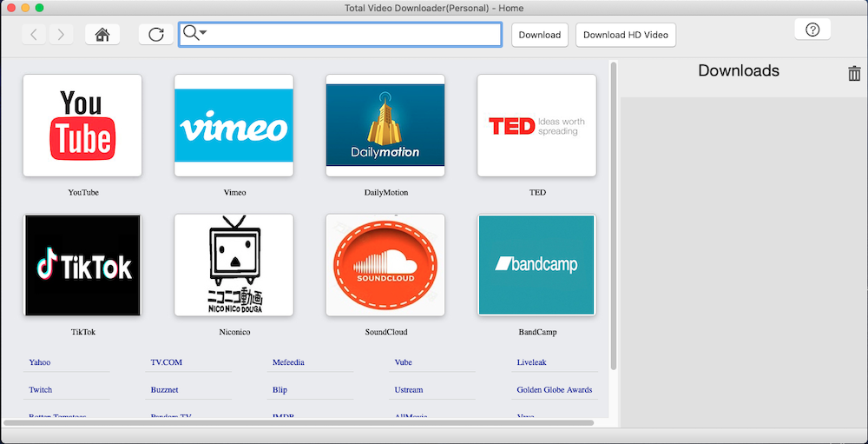Screen dimensions: 868x444
Task: Open the BandCamp site tile
Action: point(537,265)
